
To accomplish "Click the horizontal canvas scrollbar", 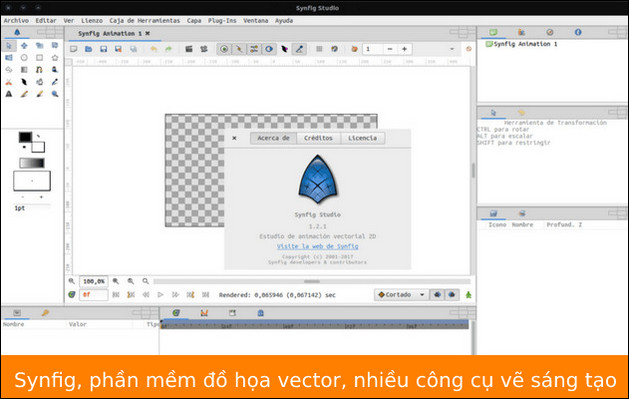I will pyautogui.click(x=312, y=282).
